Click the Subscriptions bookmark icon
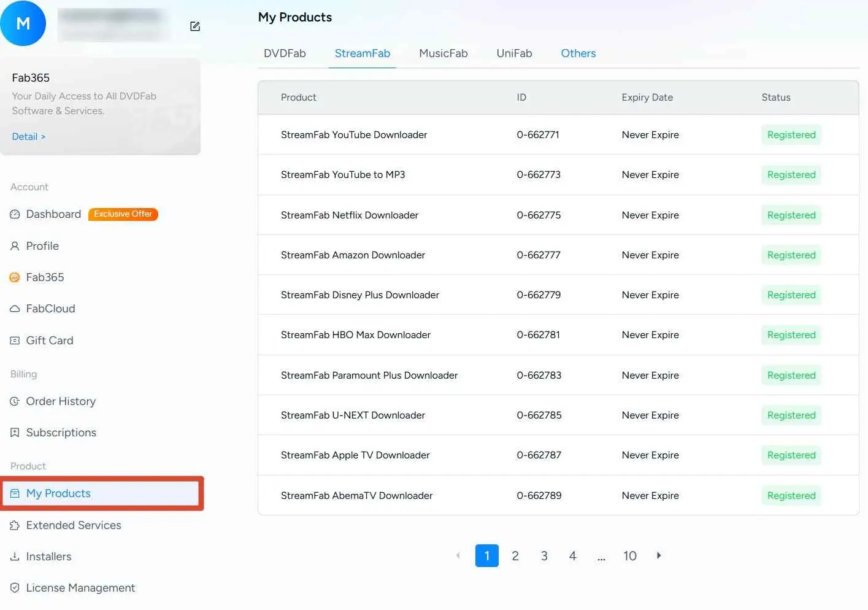868x610 pixels. (15, 433)
